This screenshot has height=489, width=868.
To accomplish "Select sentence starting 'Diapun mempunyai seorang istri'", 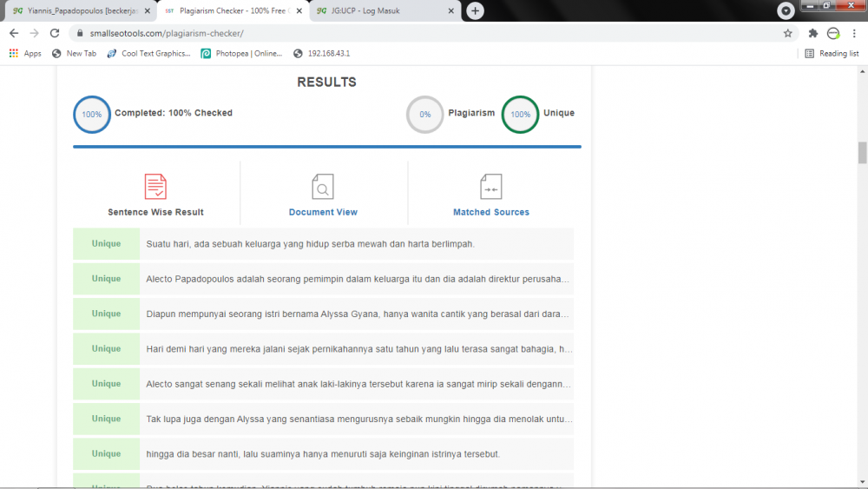I will [357, 314].
